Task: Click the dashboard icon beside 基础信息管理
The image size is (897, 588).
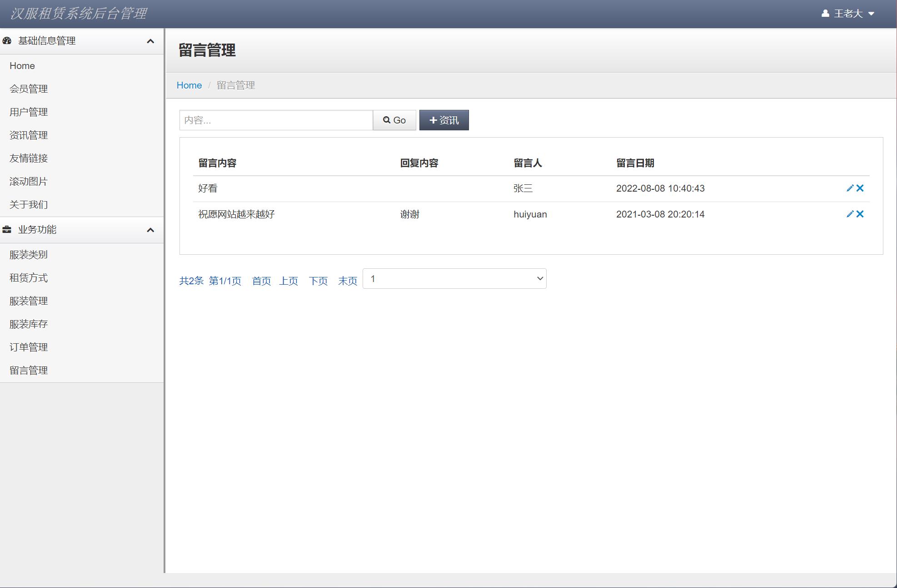Action: pos(7,41)
